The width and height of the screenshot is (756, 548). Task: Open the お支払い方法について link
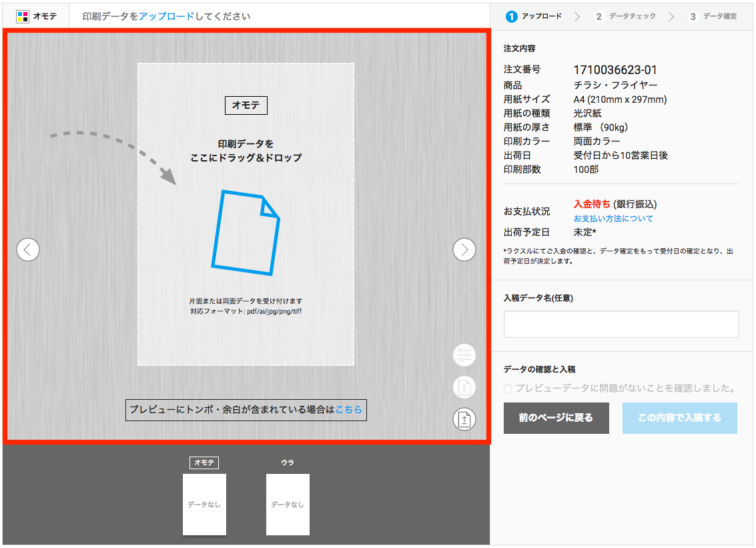pyautogui.click(x=613, y=218)
